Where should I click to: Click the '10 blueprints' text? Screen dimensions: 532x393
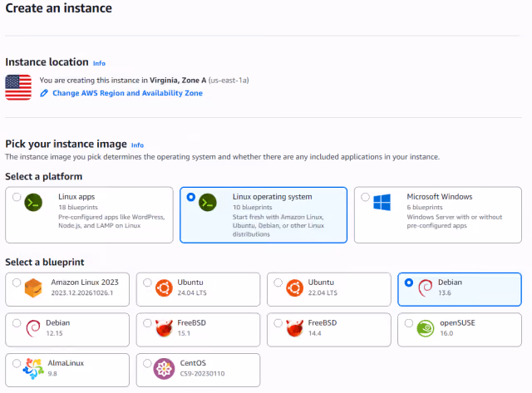tap(253, 207)
